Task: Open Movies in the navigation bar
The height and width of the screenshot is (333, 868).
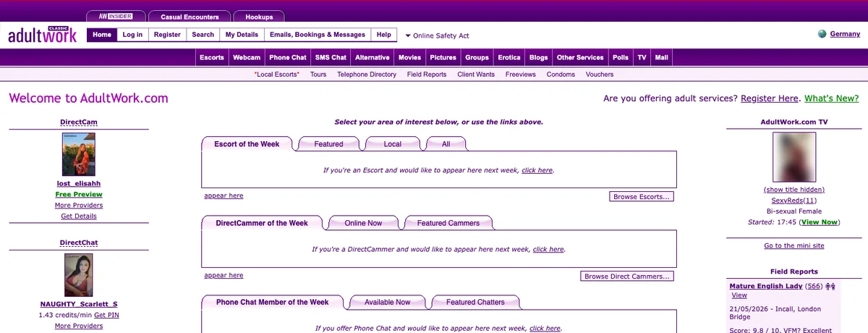Action: tap(409, 57)
